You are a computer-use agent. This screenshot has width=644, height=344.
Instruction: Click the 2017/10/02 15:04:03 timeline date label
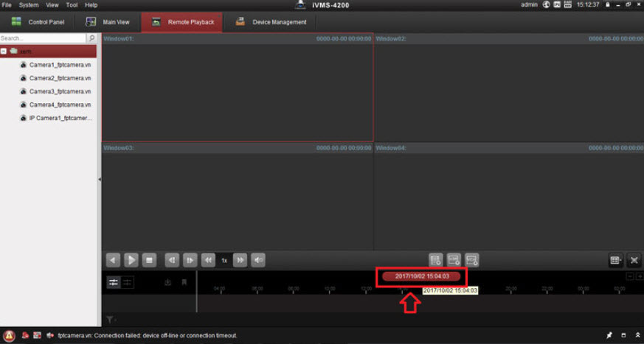[x=422, y=276]
